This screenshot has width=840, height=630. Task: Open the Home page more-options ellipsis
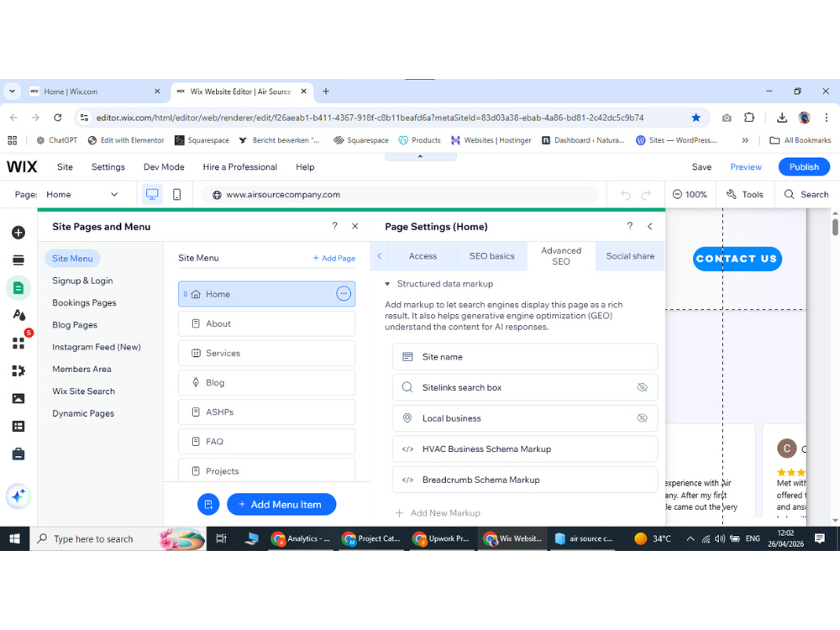344,293
